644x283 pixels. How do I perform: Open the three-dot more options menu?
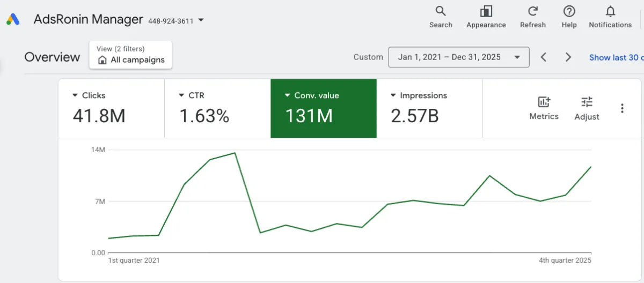[x=622, y=108]
